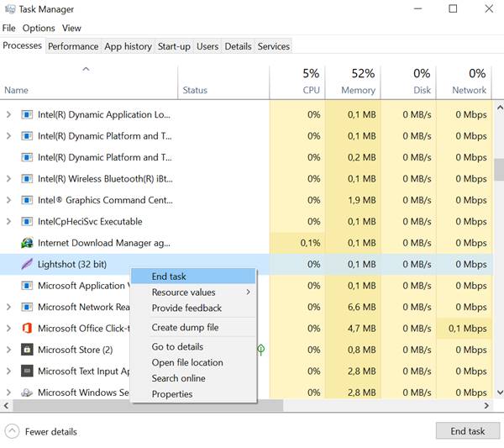
Task: Switch to the Performance tab
Action: [x=73, y=46]
